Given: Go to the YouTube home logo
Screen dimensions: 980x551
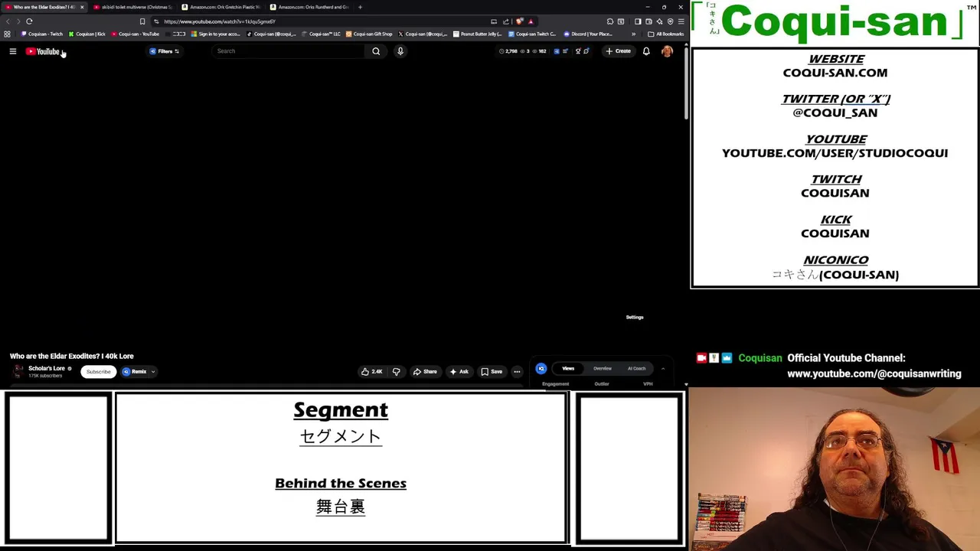Looking at the screenshot, I should (x=42, y=51).
